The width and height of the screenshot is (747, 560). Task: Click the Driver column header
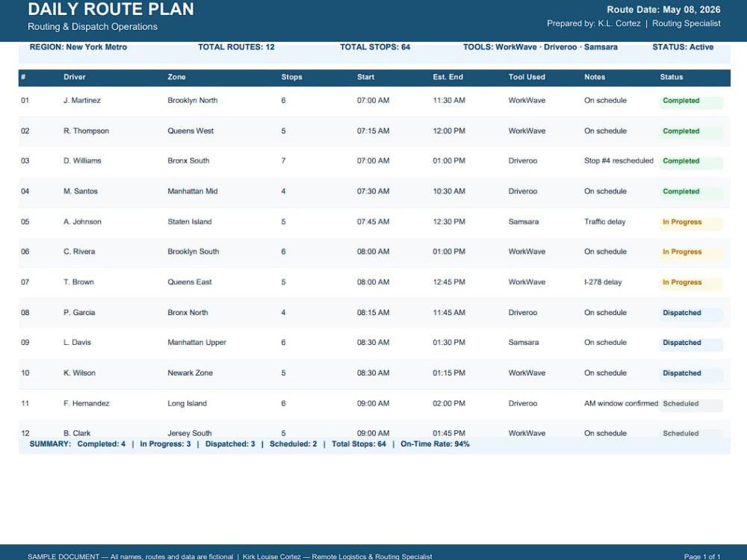click(x=75, y=77)
